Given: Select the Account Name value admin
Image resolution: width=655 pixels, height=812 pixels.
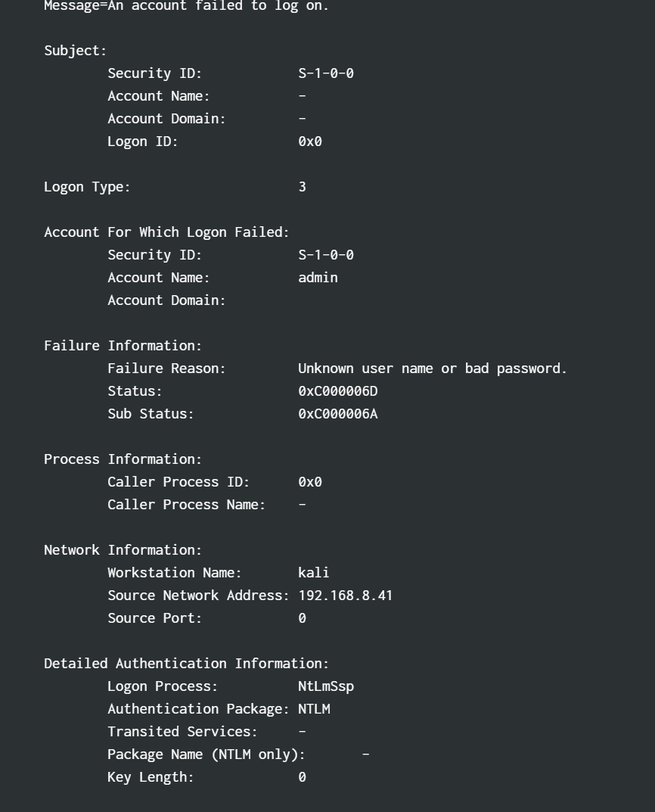Looking at the screenshot, I should (x=318, y=278).
